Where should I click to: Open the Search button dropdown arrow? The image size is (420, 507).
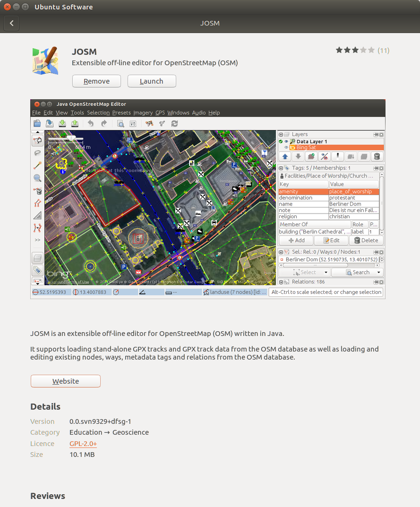pos(378,272)
